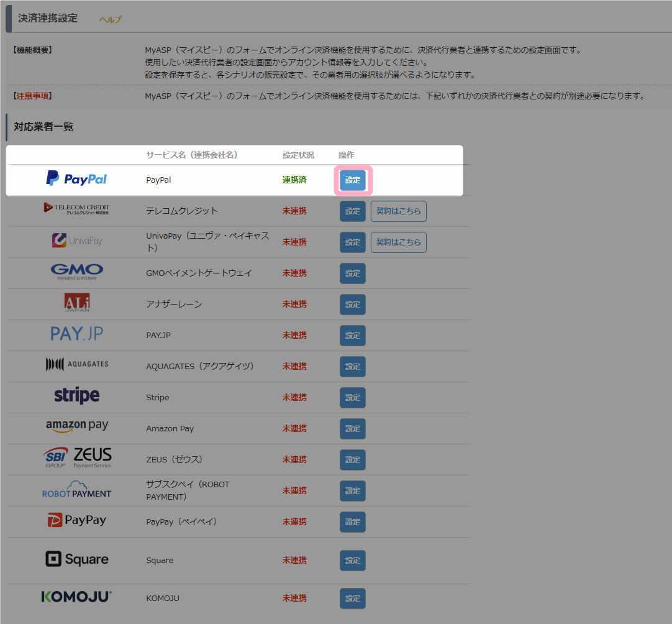Click the PayPay logo
This screenshot has height=624, width=672.
pyautogui.click(x=76, y=520)
